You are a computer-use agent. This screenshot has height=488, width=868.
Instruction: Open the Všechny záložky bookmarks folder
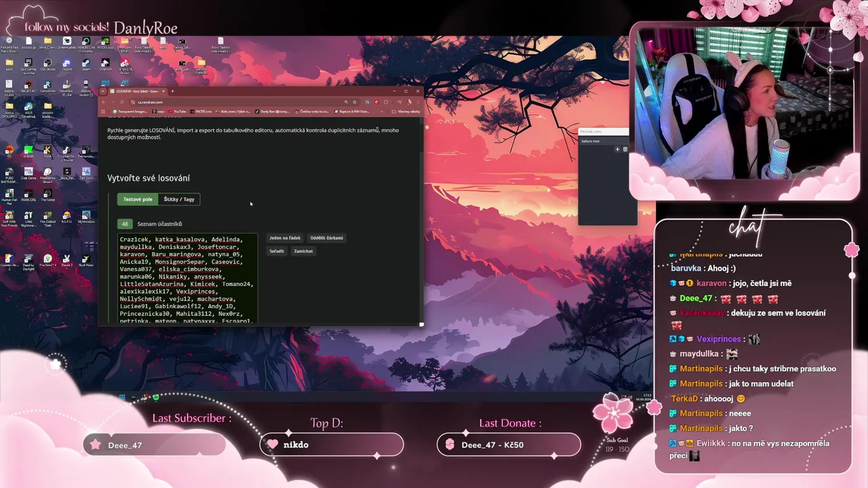[x=406, y=111]
